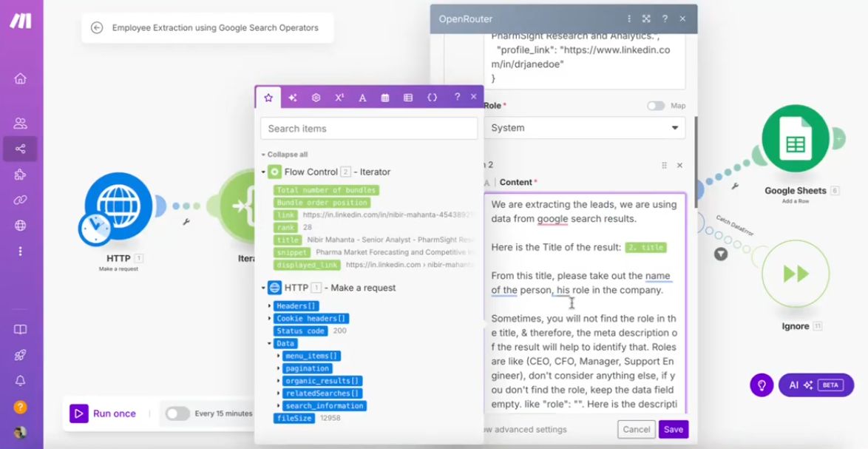This screenshot has width=868, height=449.
Task: Open date and time calendar tab
Action: [385, 98]
